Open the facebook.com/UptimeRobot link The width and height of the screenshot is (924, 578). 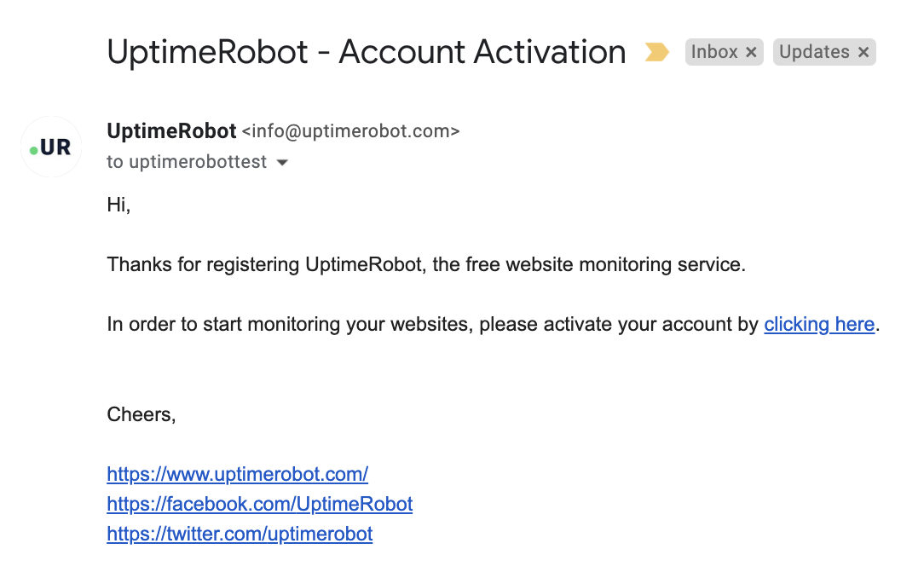pos(259,504)
